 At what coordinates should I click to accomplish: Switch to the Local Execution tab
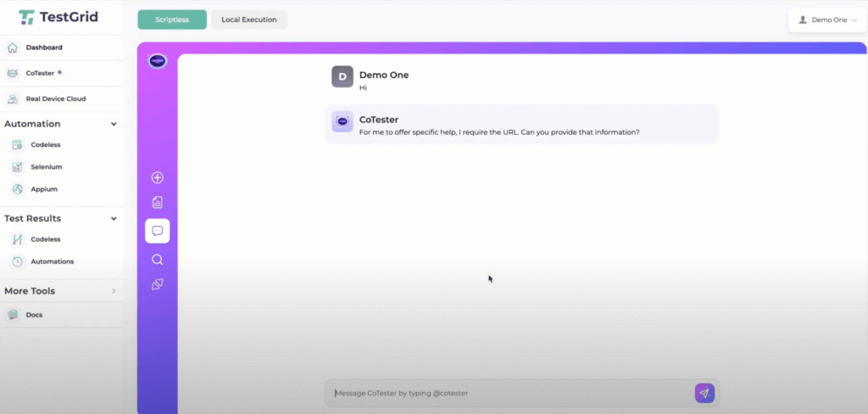pos(248,20)
